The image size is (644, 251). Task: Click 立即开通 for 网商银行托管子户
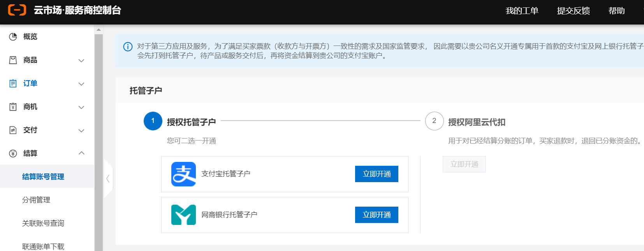click(377, 215)
